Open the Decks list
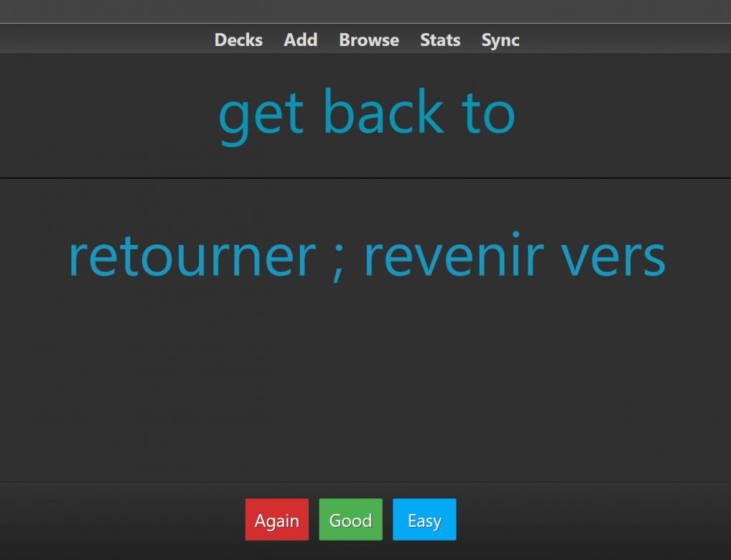The image size is (731, 560). (x=238, y=40)
